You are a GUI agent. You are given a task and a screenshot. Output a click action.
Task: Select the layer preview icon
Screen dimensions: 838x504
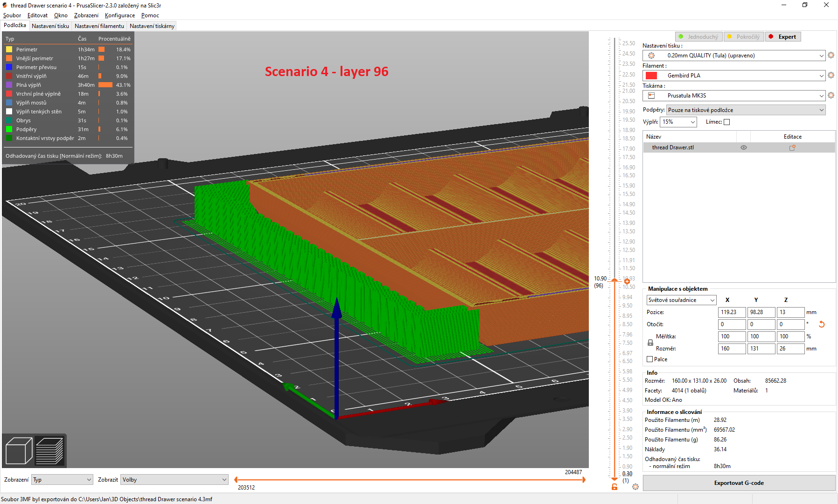point(49,450)
